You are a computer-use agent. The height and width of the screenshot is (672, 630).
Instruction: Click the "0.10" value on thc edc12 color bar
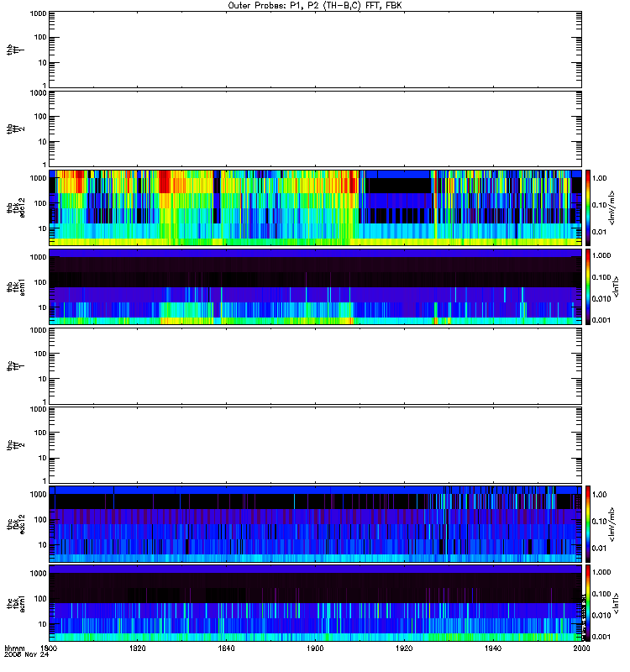(x=599, y=522)
